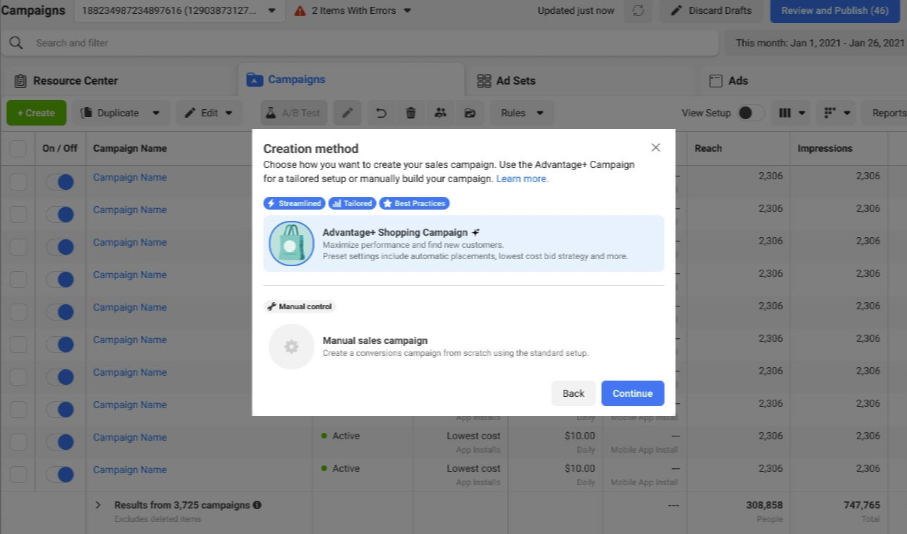Follow the Learn more link

(522, 179)
